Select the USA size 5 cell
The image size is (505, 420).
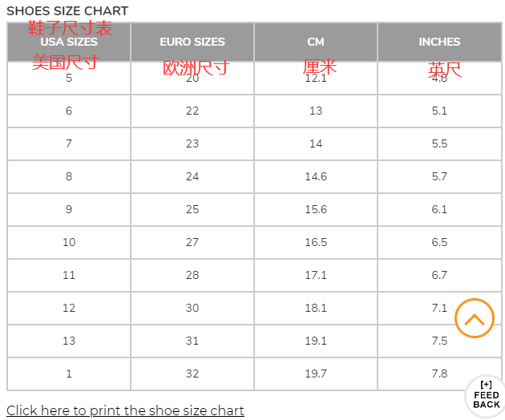click(x=69, y=78)
